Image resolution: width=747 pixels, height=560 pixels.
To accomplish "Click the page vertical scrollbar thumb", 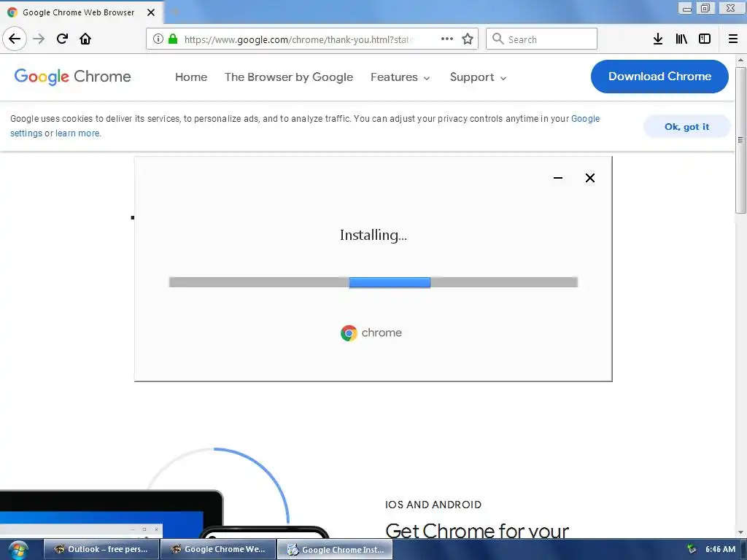I will pyautogui.click(x=740, y=140).
